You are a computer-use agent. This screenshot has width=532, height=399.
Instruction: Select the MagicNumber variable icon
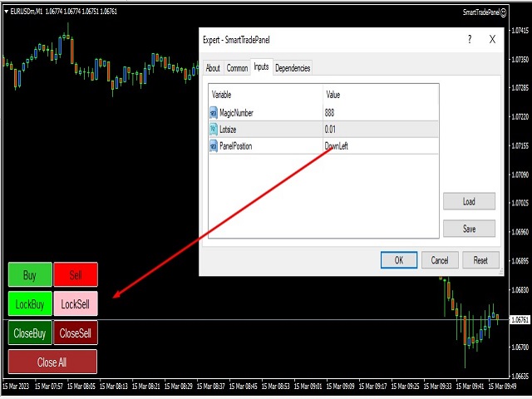tap(214, 113)
